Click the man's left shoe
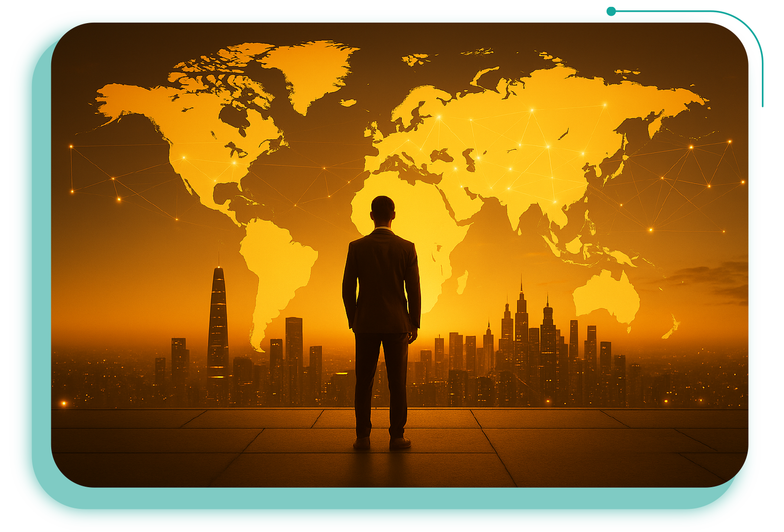The height and width of the screenshot is (532, 784). (x=361, y=443)
